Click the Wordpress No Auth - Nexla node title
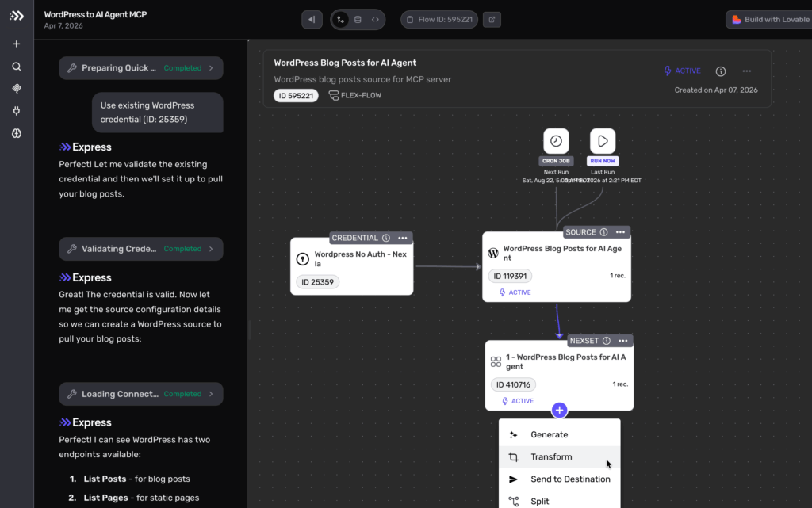 (361, 258)
